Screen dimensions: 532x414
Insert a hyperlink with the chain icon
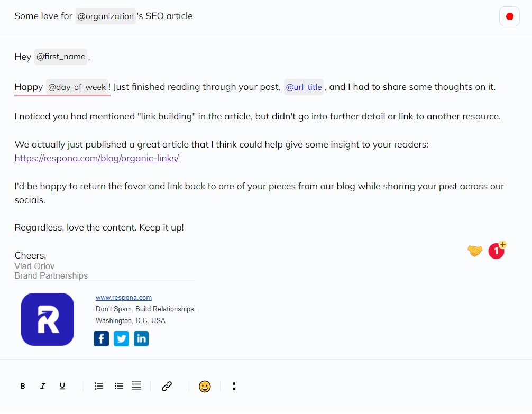coord(167,386)
